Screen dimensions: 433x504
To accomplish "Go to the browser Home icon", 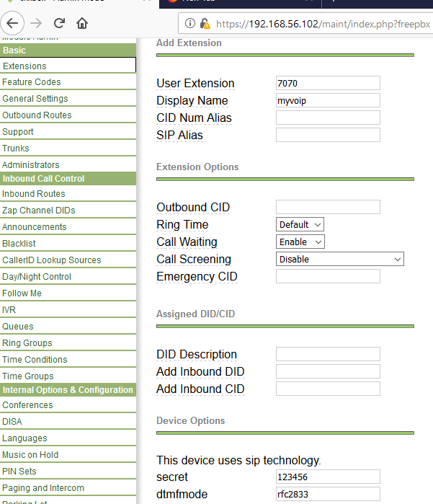I will [82, 23].
